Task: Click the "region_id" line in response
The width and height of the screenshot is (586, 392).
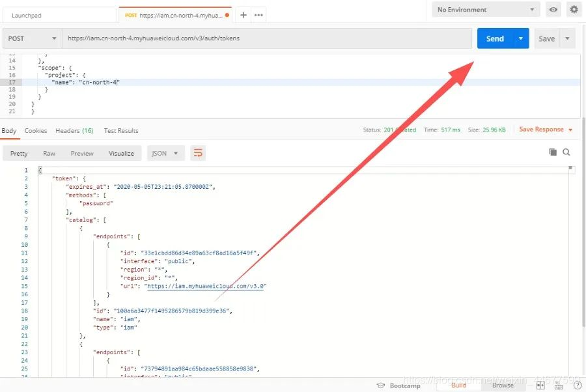Action: (148, 277)
